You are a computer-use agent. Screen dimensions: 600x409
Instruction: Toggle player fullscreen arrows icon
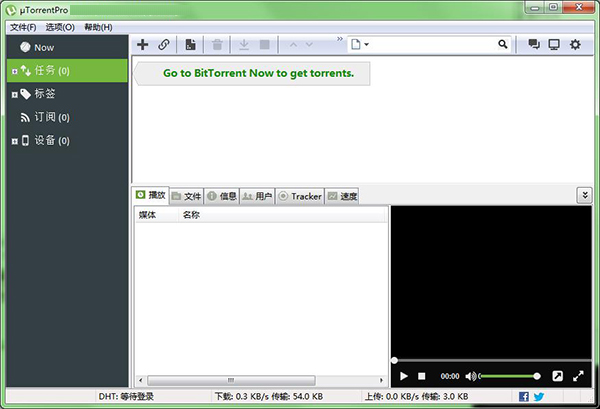pos(578,376)
